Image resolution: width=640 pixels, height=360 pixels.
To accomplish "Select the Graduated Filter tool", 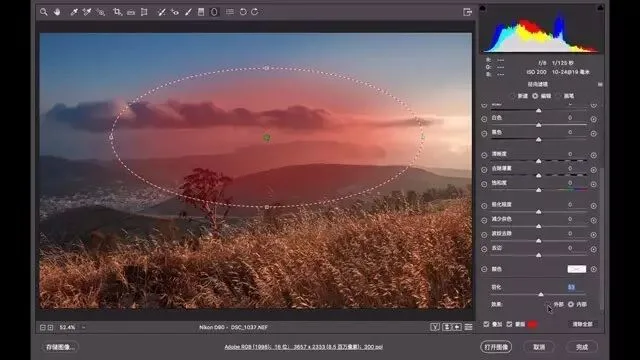I will pyautogui.click(x=201, y=12).
